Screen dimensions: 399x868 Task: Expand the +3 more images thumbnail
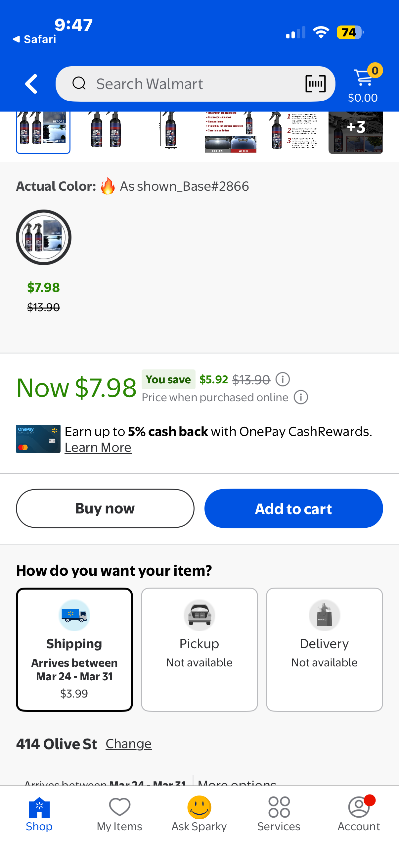coord(356,132)
